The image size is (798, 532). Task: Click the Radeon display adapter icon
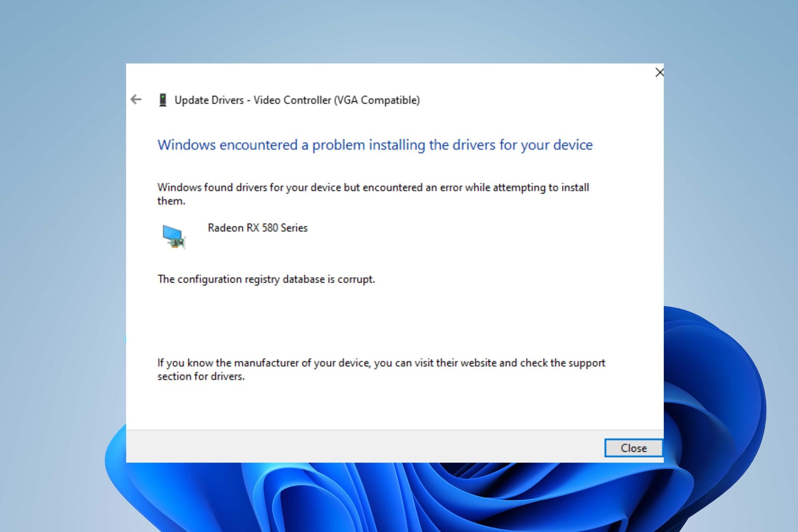(174, 236)
